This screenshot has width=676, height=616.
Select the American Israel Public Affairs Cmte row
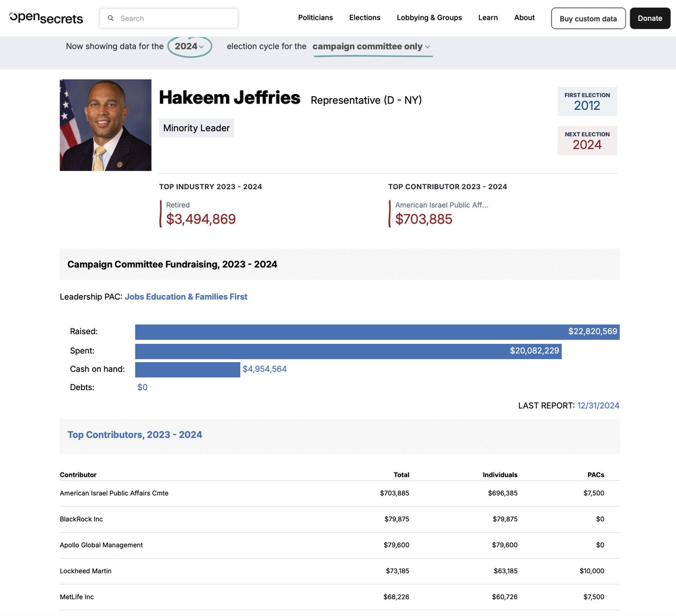(114, 493)
